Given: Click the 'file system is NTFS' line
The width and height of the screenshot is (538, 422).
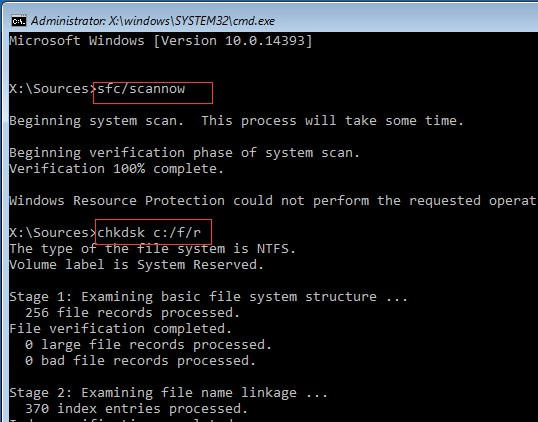Looking at the screenshot, I should (152, 249).
